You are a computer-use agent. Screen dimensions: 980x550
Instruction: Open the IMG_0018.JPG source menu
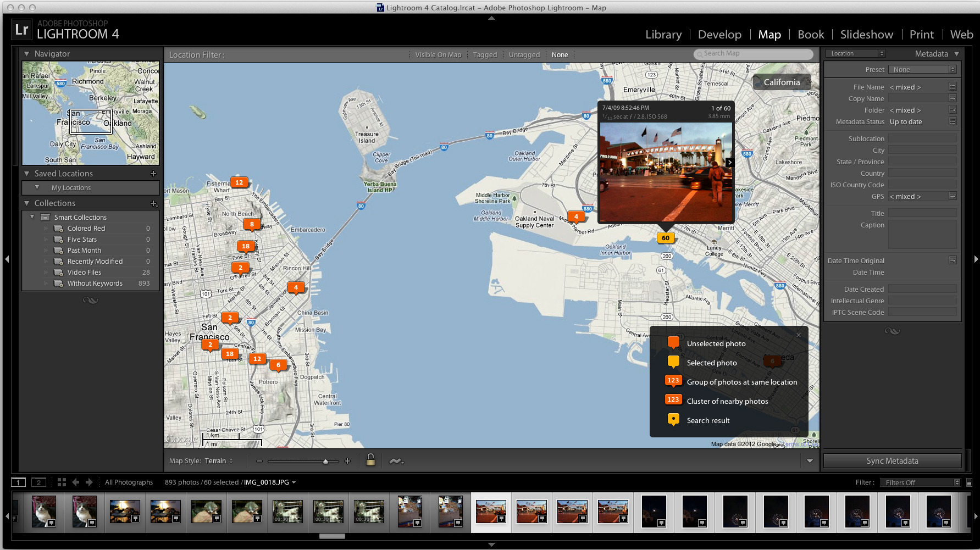click(x=270, y=482)
